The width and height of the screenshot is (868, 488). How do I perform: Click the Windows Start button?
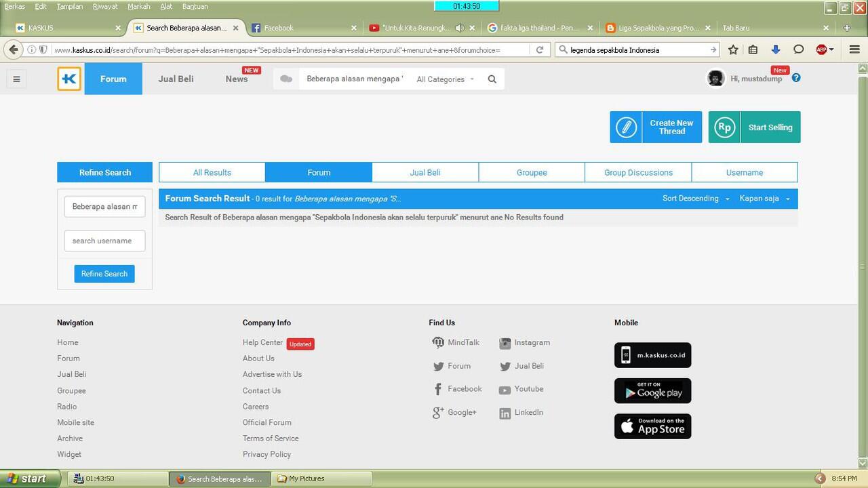tap(31, 479)
